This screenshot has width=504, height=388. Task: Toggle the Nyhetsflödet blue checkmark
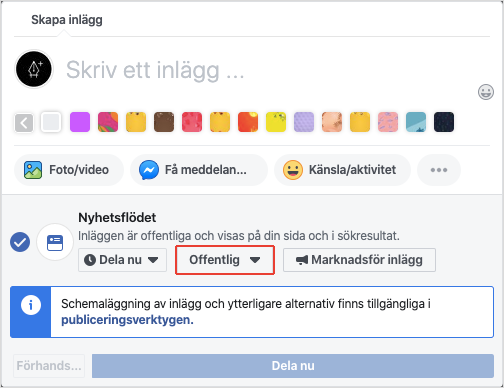(x=20, y=242)
